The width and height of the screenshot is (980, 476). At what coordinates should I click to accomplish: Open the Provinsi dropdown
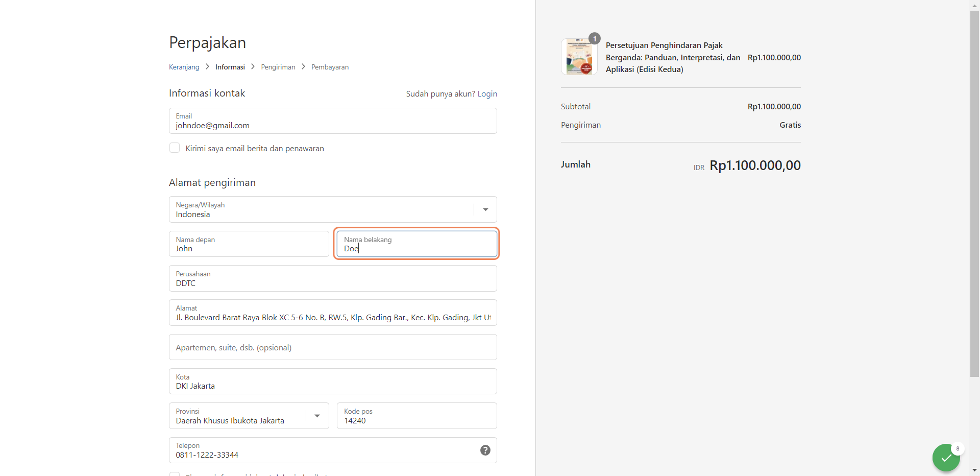tap(249, 416)
